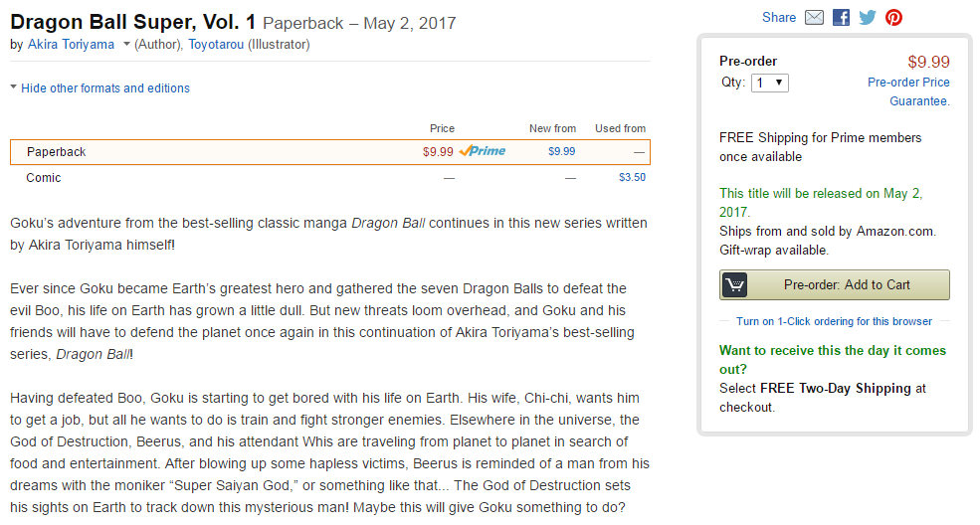This screenshot has height=525, width=980.
Task: Click the $9.99 New from price
Action: 561,151
